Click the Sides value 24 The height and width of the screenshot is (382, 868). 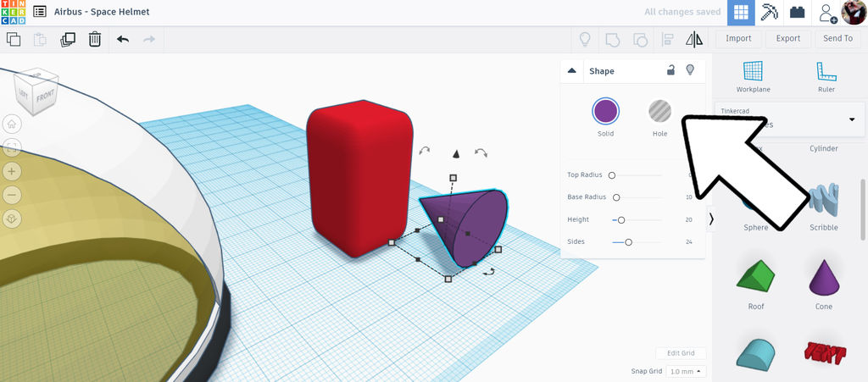(688, 242)
